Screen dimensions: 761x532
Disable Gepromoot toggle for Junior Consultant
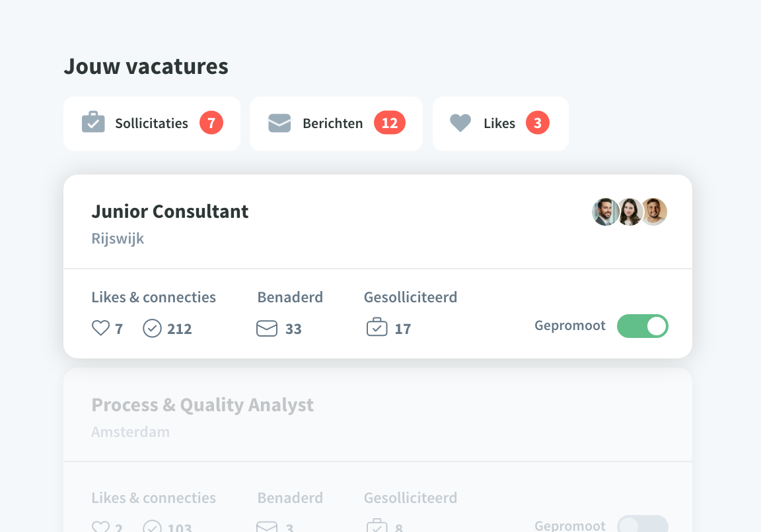tap(643, 326)
